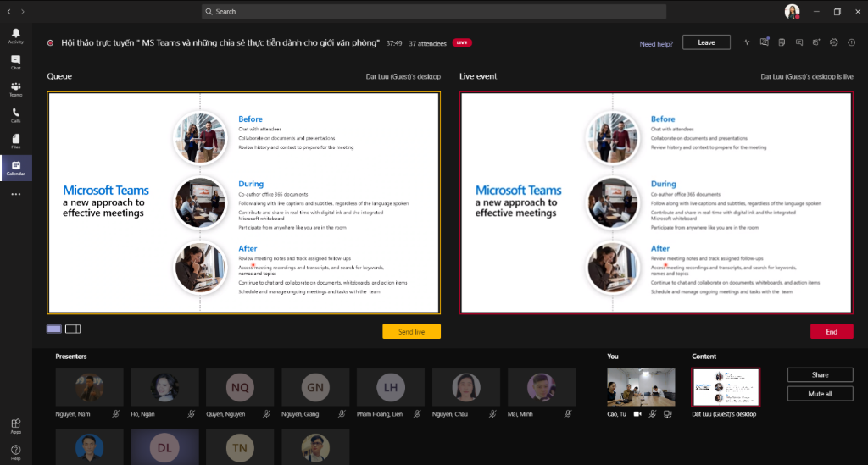Screen dimensions: 868x465
Task: Click the Share button
Action: click(x=820, y=374)
